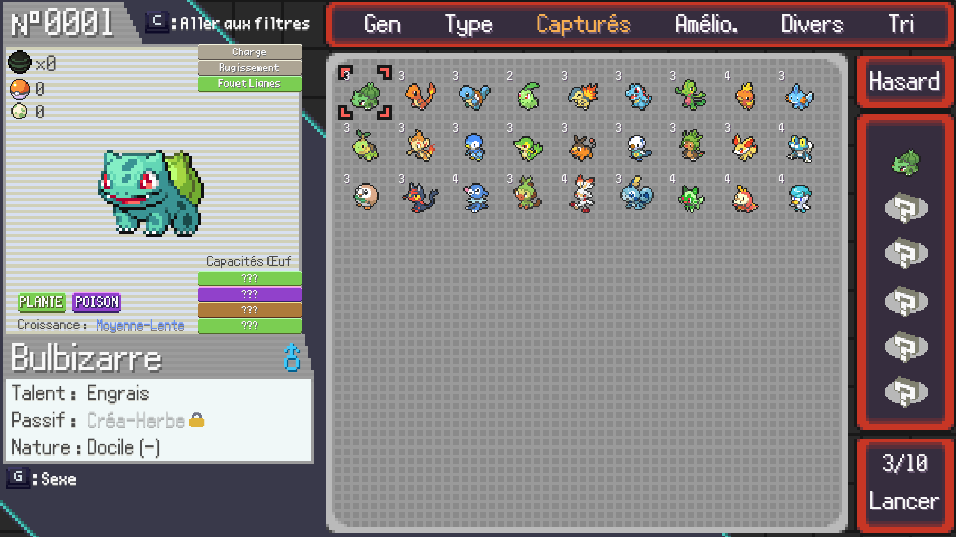
Task: Select Charmander starter icon
Action: (421, 96)
